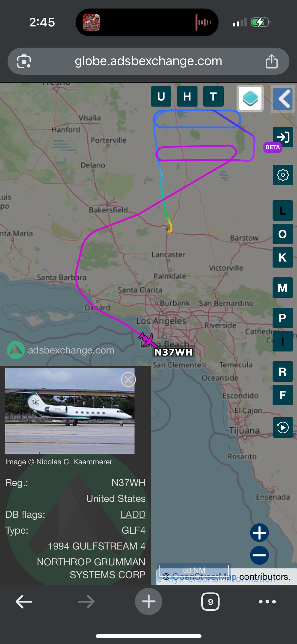Screen dimensions: 297x644
Task: Open the browser tabs overview showing 9
Action: click(210, 601)
